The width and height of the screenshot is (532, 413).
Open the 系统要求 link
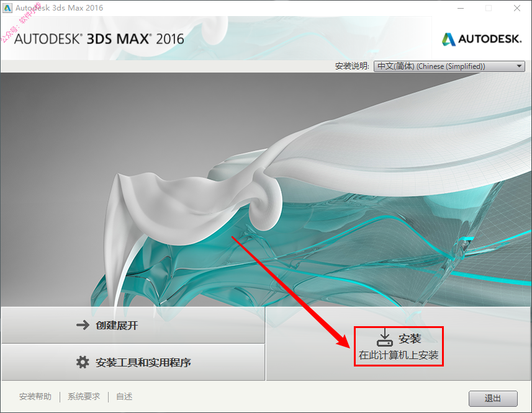tap(84, 396)
